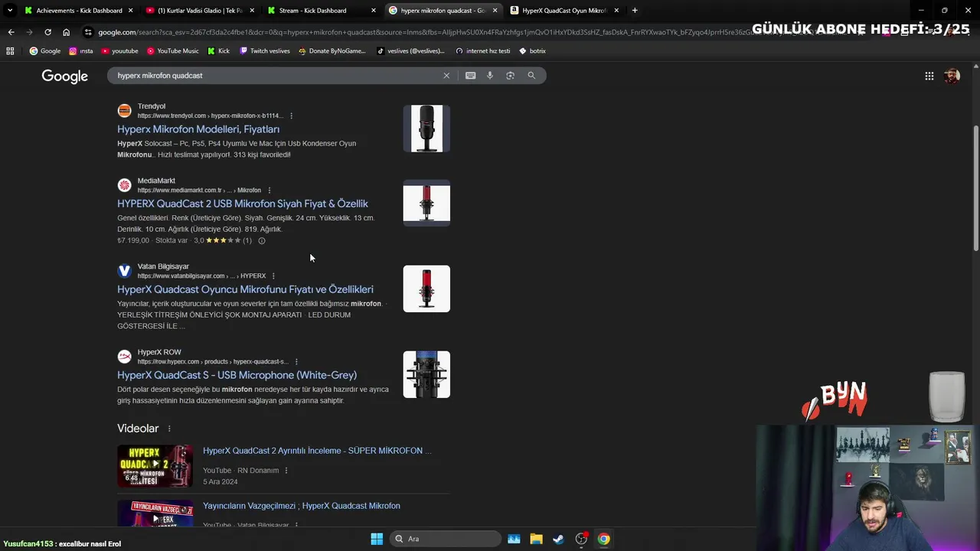This screenshot has width=980, height=551.
Task: Click the Trendyol microphone thumbnail
Action: click(426, 129)
